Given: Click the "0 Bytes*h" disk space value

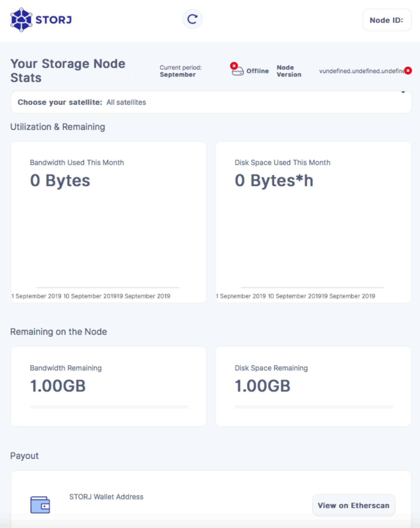Looking at the screenshot, I should click(274, 180).
